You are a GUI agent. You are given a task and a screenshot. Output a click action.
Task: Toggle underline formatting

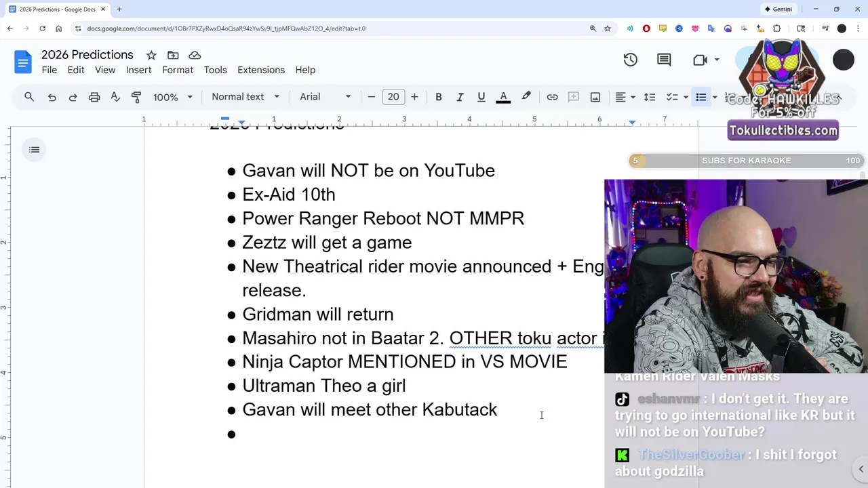coord(481,97)
